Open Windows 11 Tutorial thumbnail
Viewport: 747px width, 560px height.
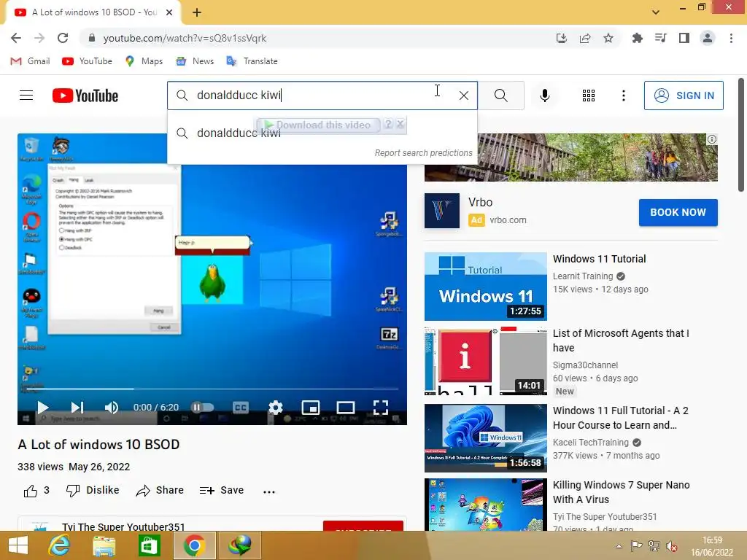485,286
